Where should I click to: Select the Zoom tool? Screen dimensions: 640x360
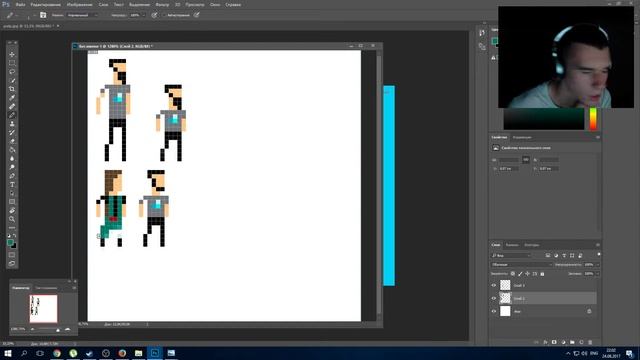(x=12, y=219)
